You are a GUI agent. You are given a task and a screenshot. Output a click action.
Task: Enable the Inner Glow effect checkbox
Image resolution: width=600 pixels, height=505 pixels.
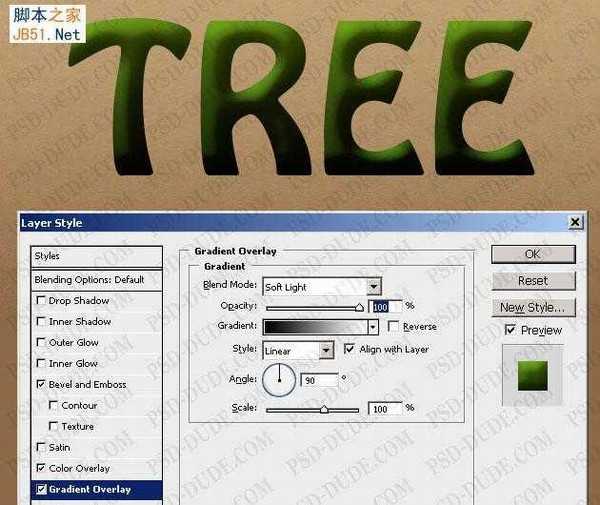point(41,363)
